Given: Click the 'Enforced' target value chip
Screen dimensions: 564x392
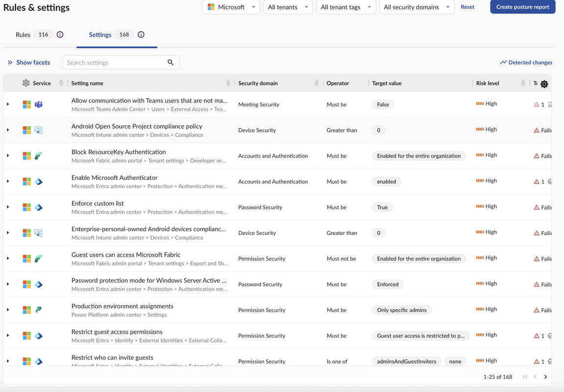Looking at the screenshot, I should 388,285.
